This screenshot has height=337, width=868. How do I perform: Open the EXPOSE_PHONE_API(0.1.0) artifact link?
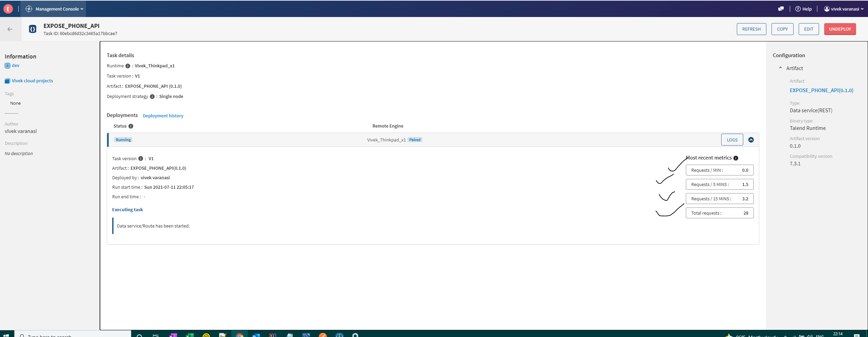pos(821,90)
